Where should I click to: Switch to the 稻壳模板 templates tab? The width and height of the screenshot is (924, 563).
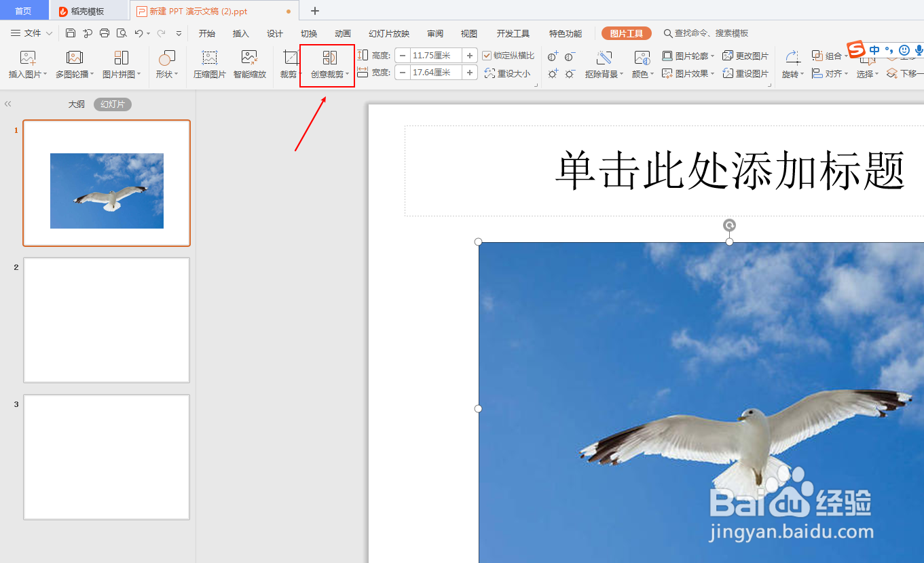[88, 11]
